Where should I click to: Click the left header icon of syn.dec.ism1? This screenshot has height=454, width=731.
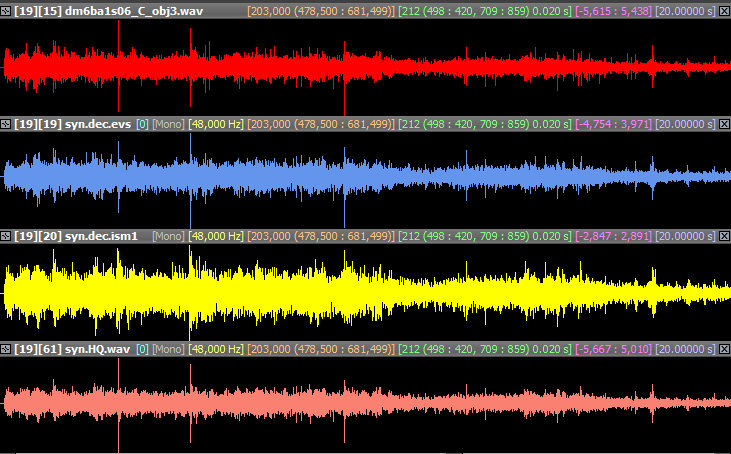click(x=6, y=236)
